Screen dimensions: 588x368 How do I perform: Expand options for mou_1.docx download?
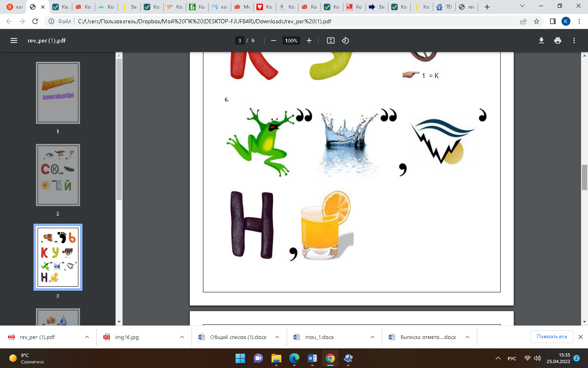point(372,337)
